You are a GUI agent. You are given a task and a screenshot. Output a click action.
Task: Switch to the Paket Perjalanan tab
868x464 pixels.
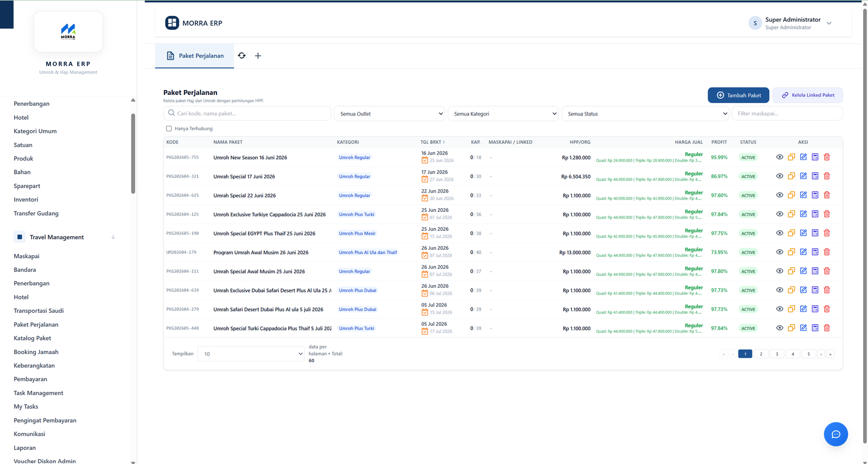(x=195, y=56)
